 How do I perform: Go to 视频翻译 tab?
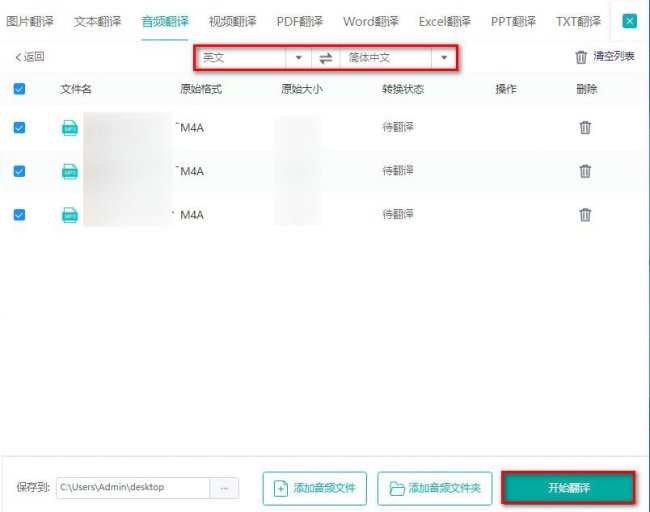(x=233, y=21)
